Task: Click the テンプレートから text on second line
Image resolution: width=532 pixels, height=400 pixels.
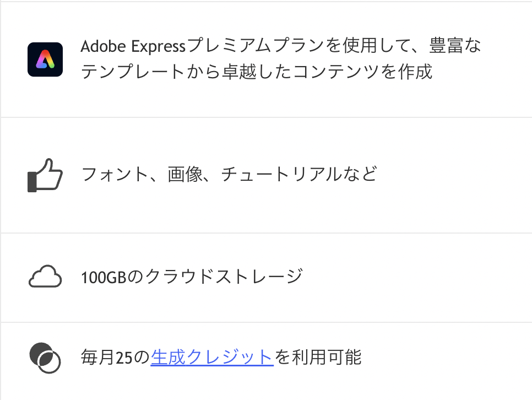Action: (x=151, y=72)
